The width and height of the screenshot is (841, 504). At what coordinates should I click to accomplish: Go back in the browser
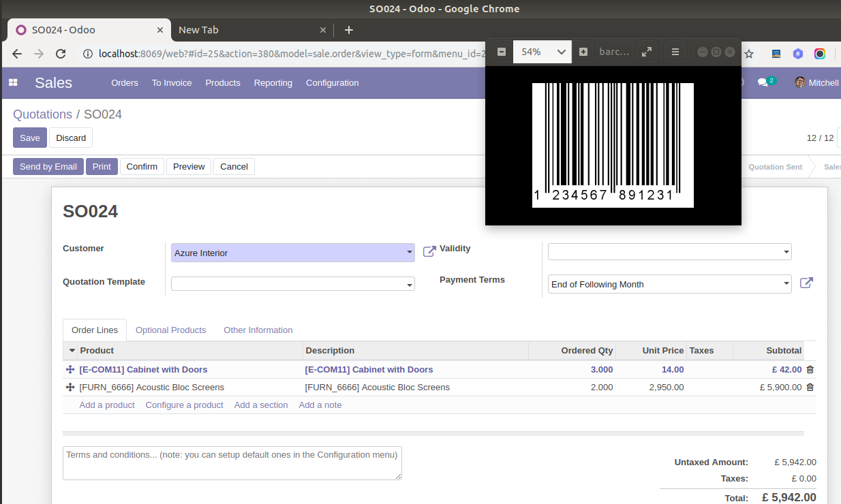pyautogui.click(x=17, y=54)
